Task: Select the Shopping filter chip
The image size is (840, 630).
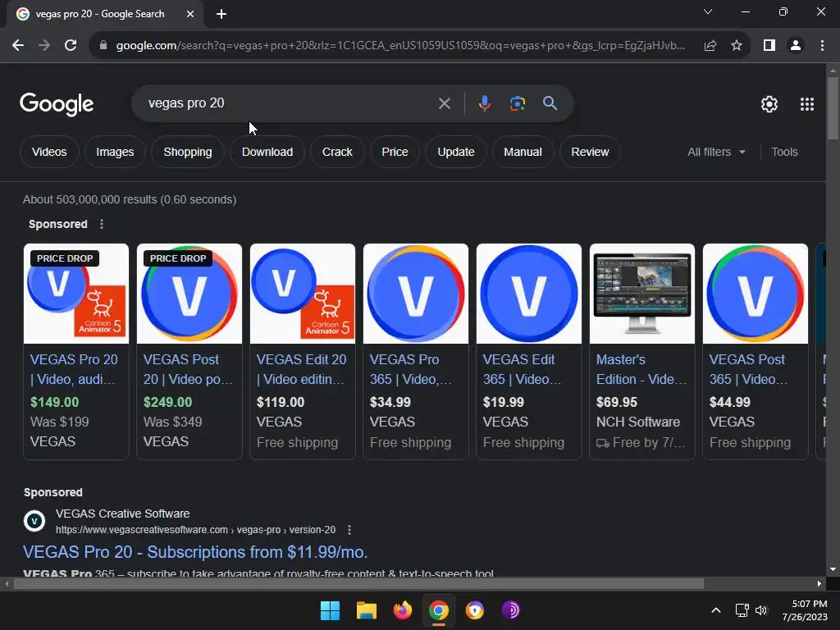Action: coord(188,152)
